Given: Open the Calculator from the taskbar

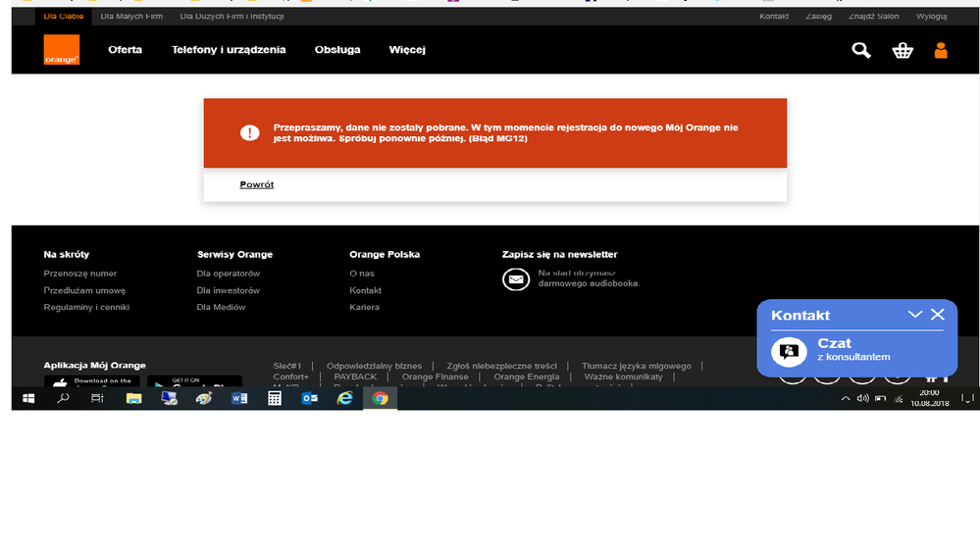Looking at the screenshot, I should click(275, 399).
